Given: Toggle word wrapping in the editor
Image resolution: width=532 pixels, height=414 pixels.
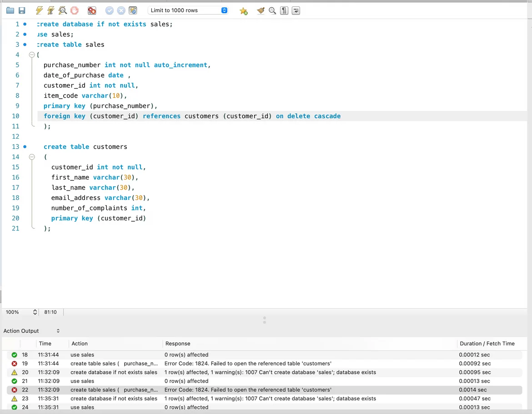Looking at the screenshot, I should [x=296, y=10].
